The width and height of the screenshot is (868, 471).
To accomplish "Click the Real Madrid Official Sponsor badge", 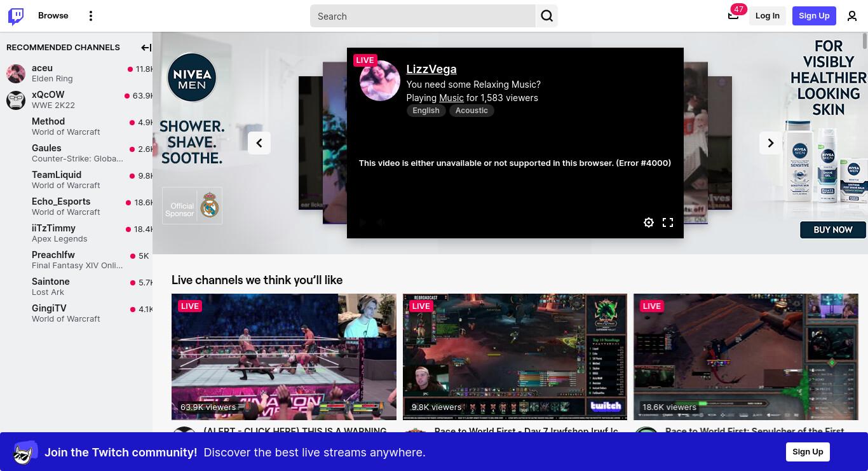I will (x=192, y=205).
